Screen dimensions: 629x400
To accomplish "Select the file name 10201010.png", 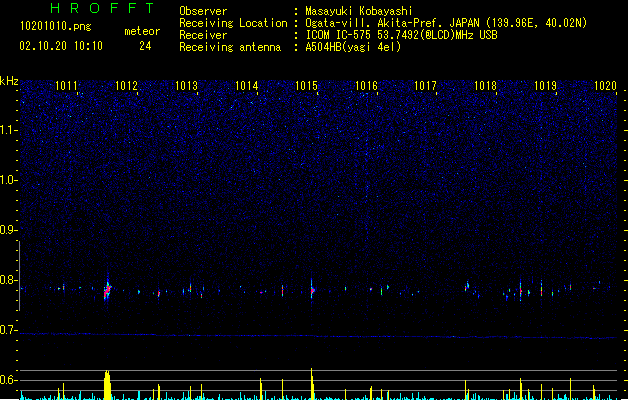I will coord(56,26).
